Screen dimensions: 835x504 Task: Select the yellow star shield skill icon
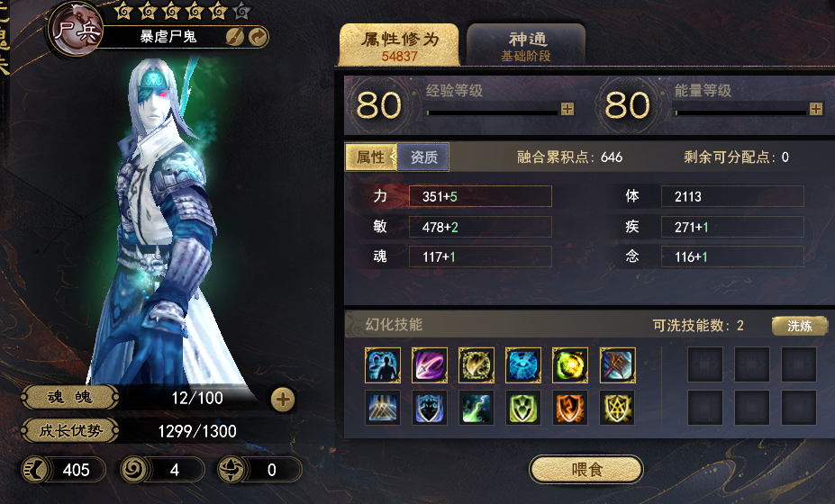click(x=617, y=408)
